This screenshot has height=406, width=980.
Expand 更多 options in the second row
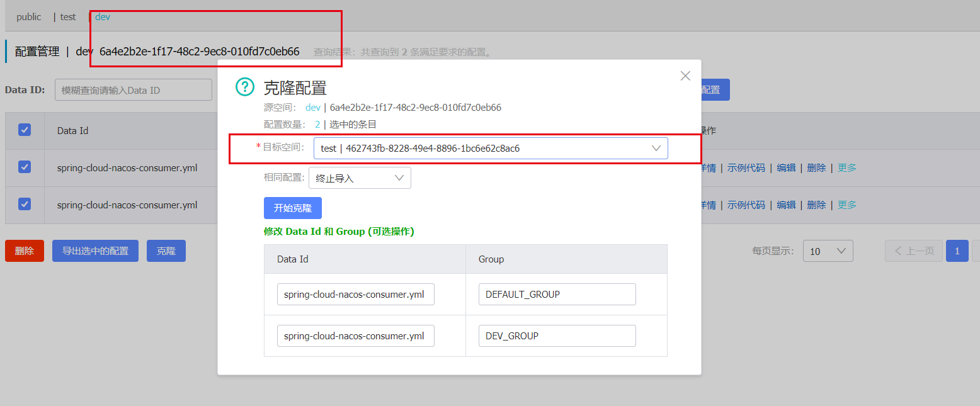[847, 205]
